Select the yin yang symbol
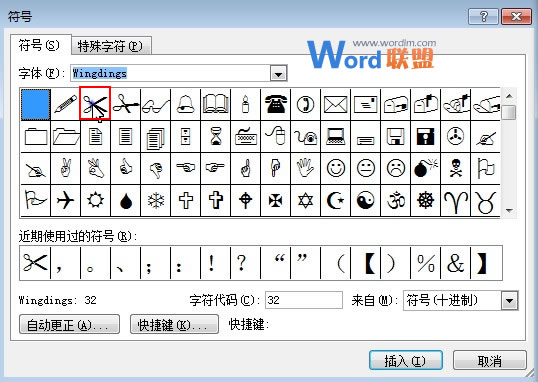The height and width of the screenshot is (382, 538). pos(365,200)
